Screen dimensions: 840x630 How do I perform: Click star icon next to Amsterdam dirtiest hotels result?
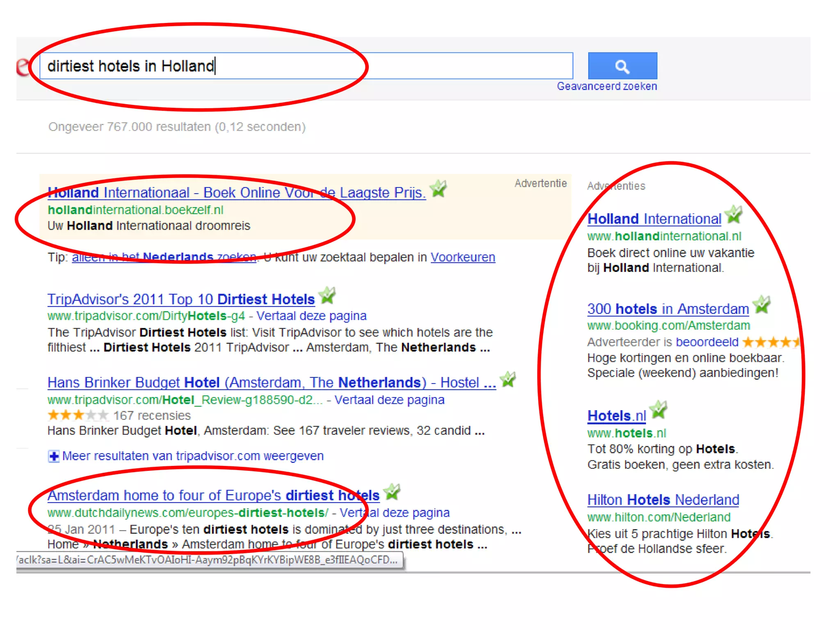(392, 492)
